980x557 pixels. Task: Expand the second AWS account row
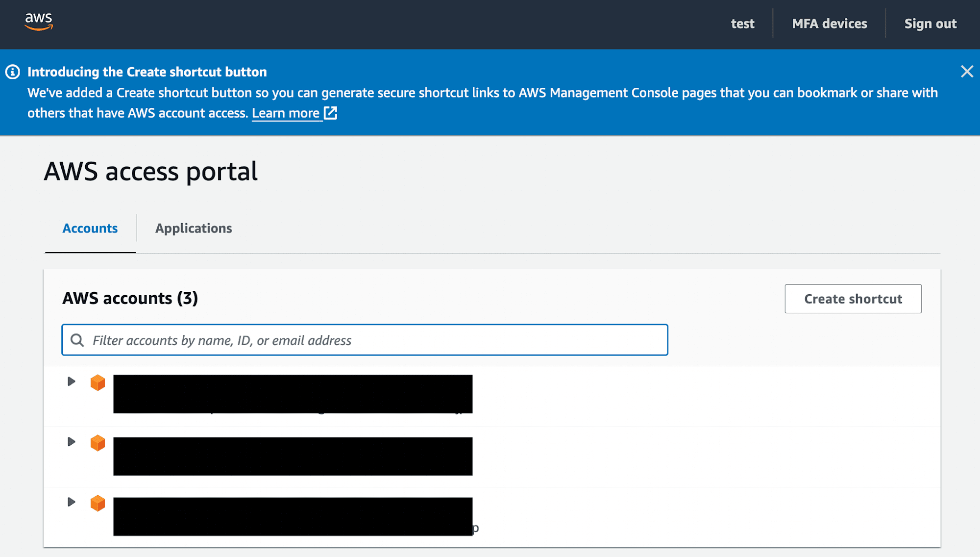click(x=72, y=442)
